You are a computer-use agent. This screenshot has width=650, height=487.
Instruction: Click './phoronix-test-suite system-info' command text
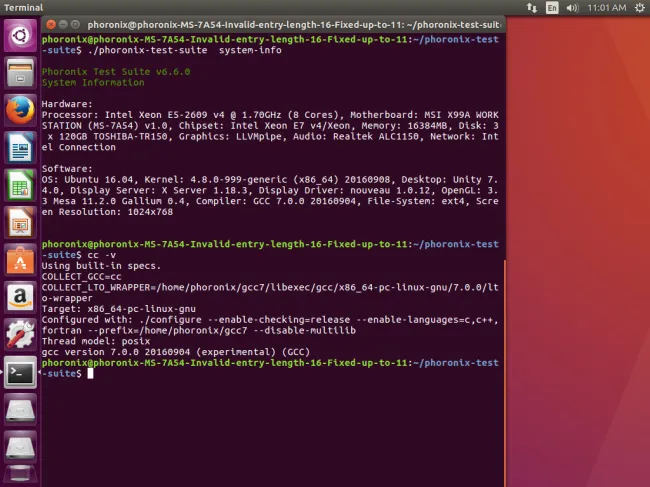[x=184, y=50]
